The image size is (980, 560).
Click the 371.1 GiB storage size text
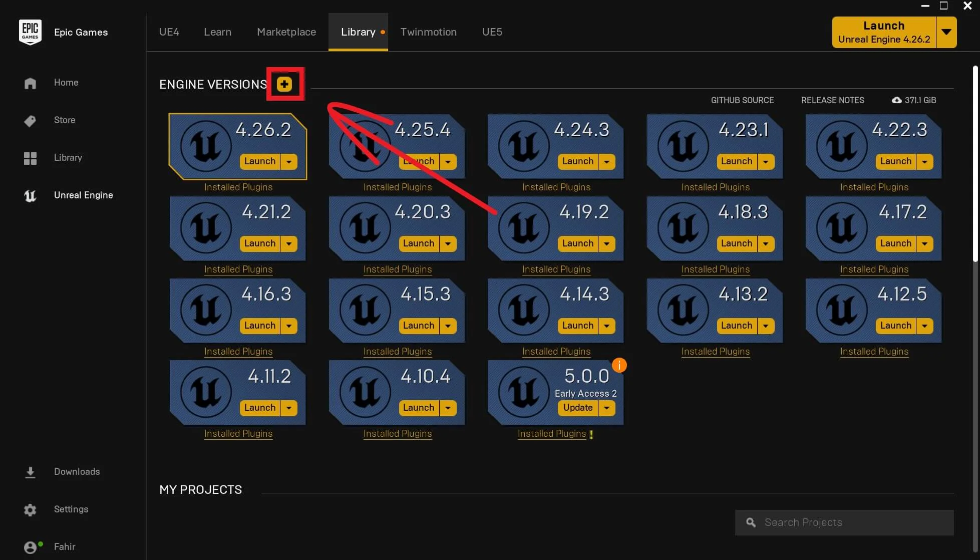[x=920, y=100]
